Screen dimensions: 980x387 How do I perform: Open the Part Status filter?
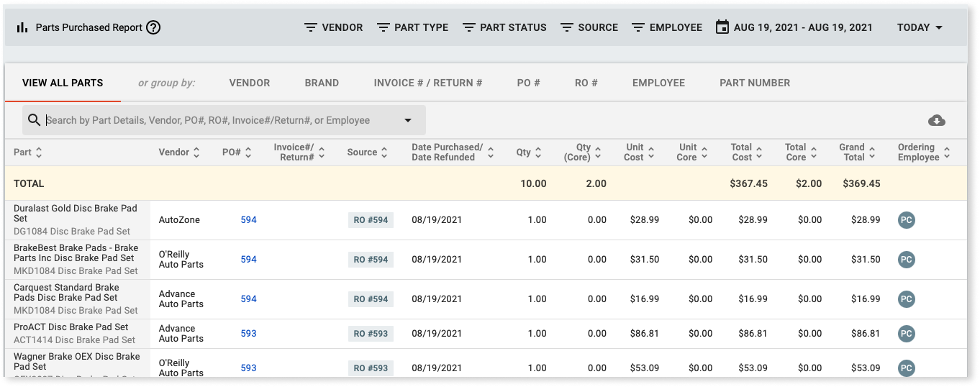coord(504,27)
